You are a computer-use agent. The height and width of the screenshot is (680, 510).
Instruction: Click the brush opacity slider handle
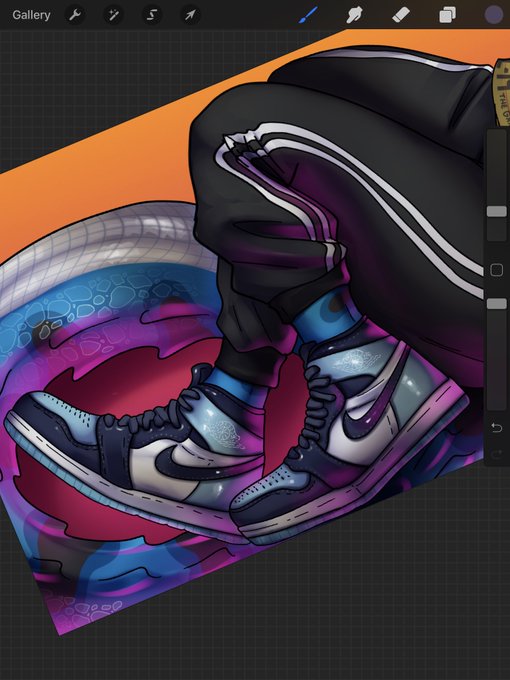click(497, 304)
